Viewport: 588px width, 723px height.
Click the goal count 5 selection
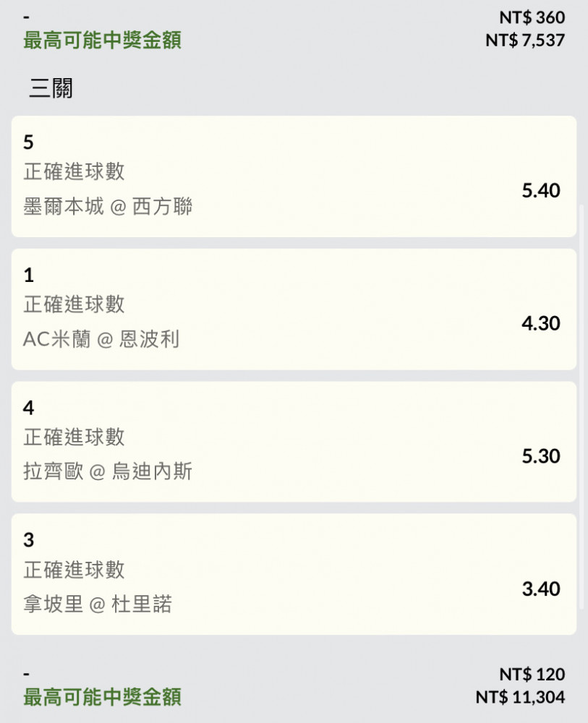pos(29,142)
